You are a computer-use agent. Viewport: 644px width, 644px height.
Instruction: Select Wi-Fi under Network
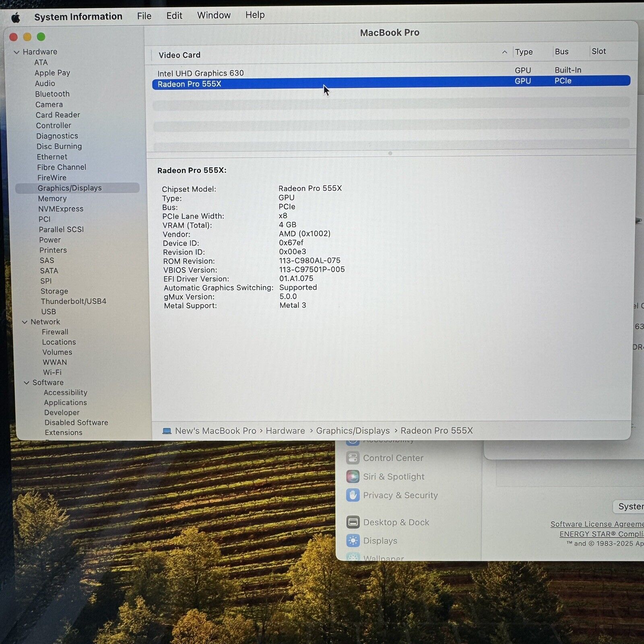tap(52, 372)
